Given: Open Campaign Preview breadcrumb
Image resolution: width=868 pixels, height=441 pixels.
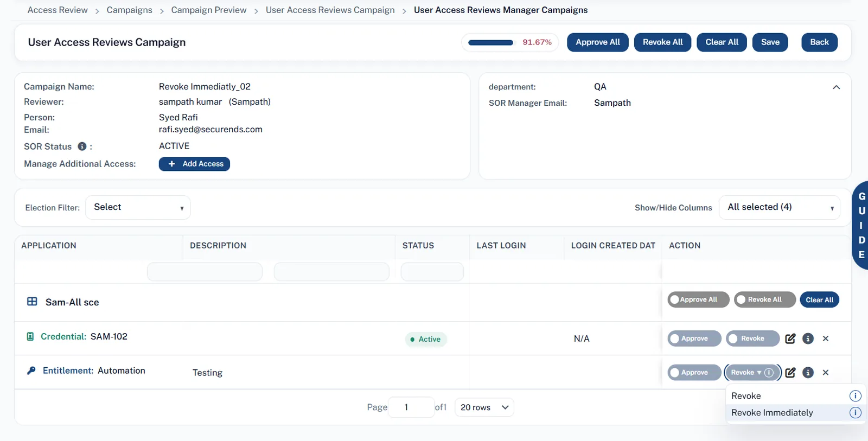Looking at the screenshot, I should point(209,10).
